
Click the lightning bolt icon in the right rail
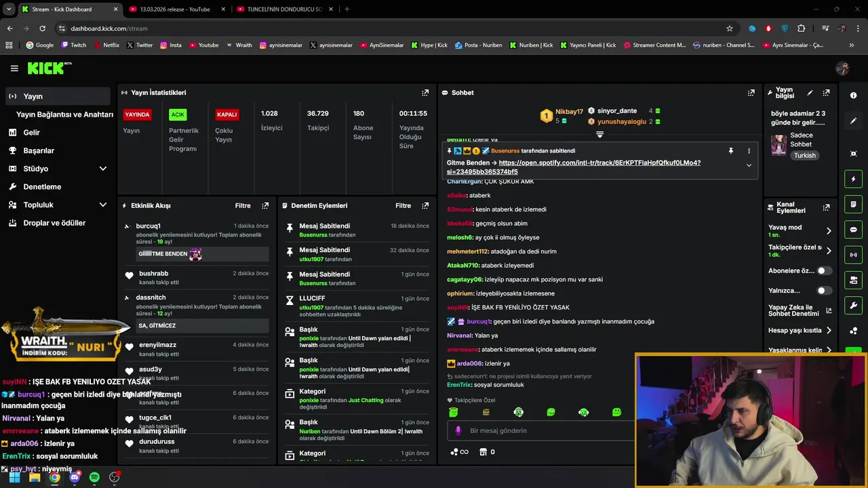[x=854, y=179]
